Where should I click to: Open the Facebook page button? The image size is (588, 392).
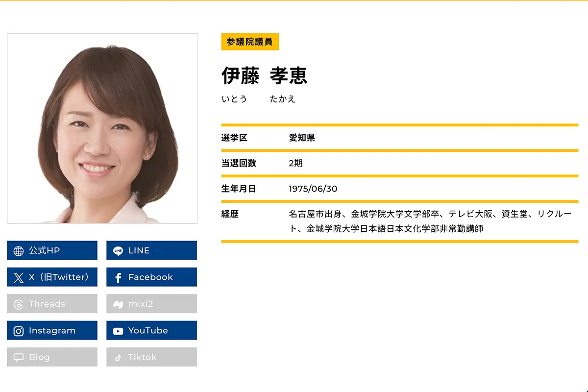pos(151,277)
